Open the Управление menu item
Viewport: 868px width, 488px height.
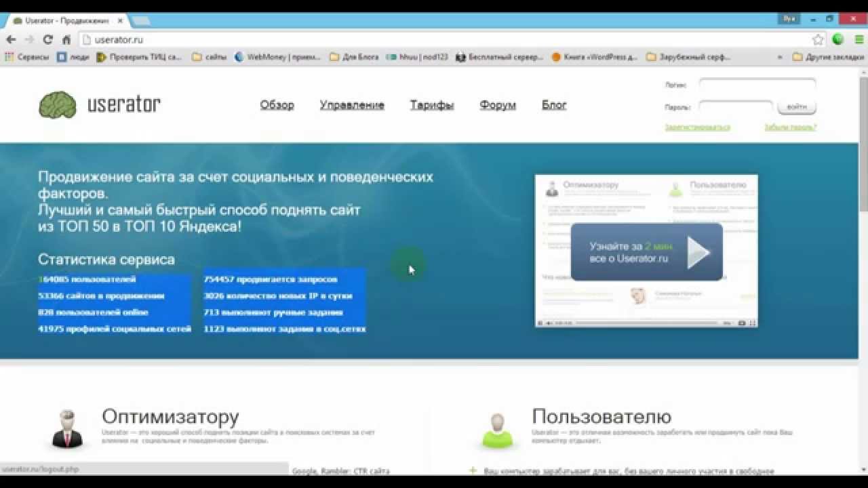point(352,105)
